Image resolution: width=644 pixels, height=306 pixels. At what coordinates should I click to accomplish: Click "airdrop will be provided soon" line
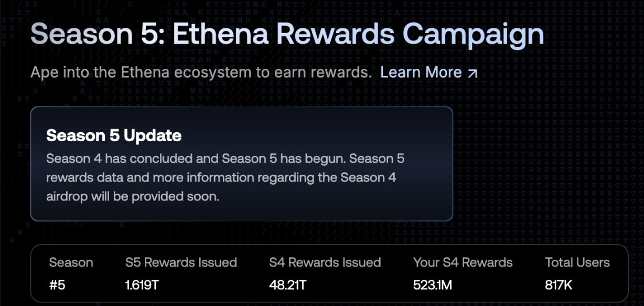pyautogui.click(x=132, y=196)
